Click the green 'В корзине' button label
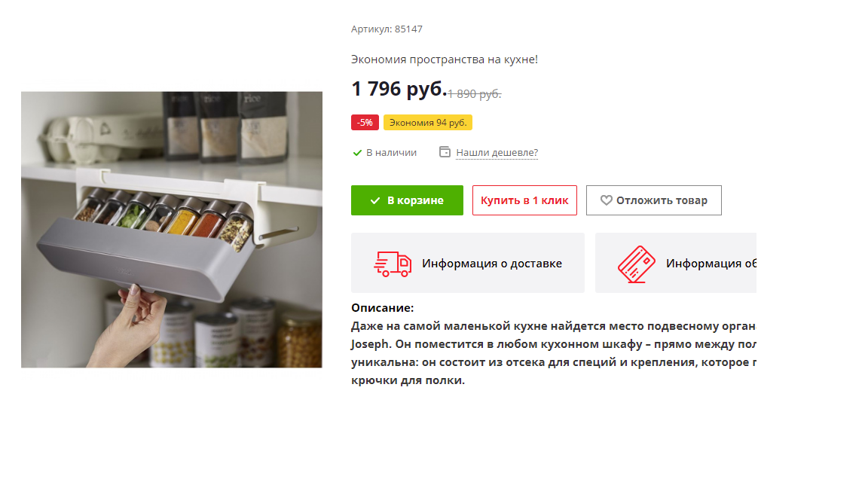 pyautogui.click(x=415, y=200)
